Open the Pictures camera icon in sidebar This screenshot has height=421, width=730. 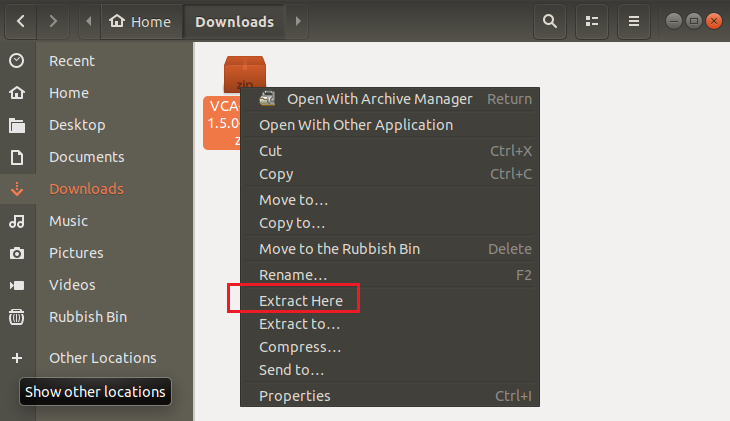[x=17, y=253]
